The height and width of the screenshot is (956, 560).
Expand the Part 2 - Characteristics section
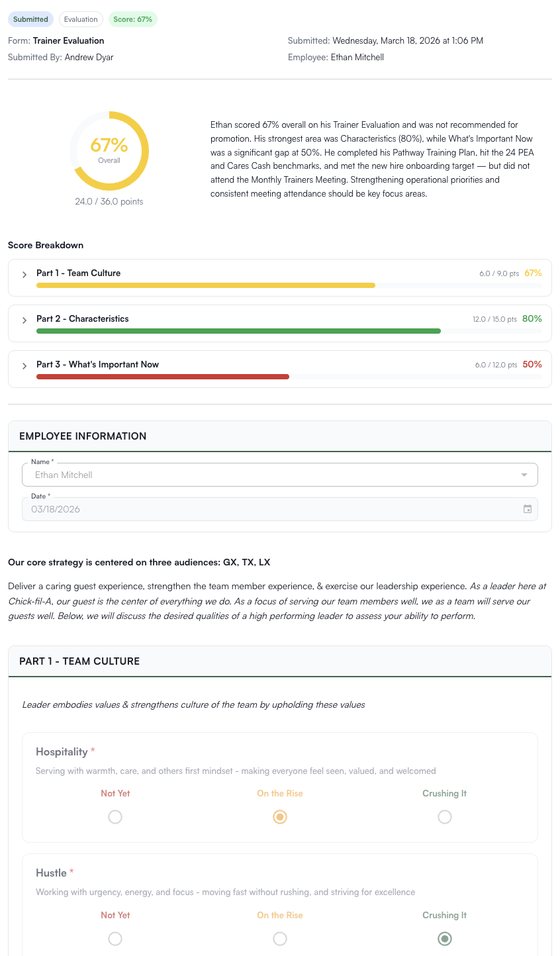click(x=24, y=320)
